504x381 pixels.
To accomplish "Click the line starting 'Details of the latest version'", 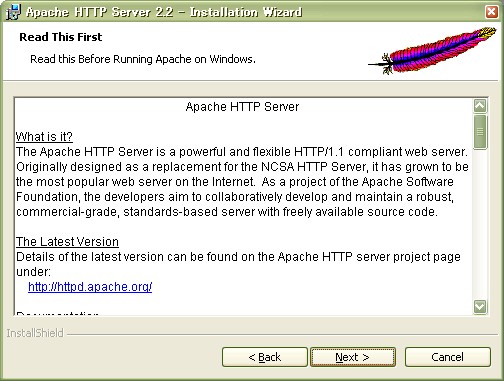I will point(238,257).
